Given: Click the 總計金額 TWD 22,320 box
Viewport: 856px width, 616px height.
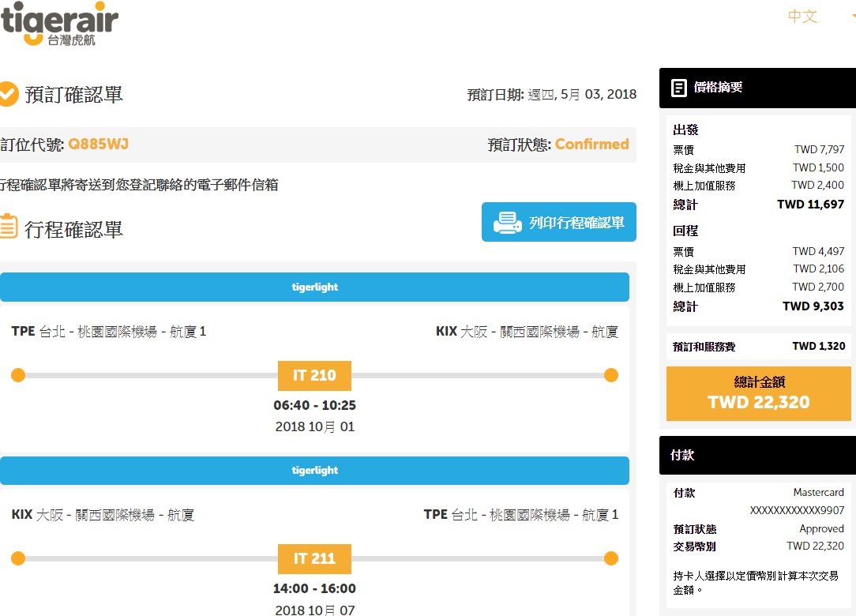Looking at the screenshot, I should click(759, 393).
